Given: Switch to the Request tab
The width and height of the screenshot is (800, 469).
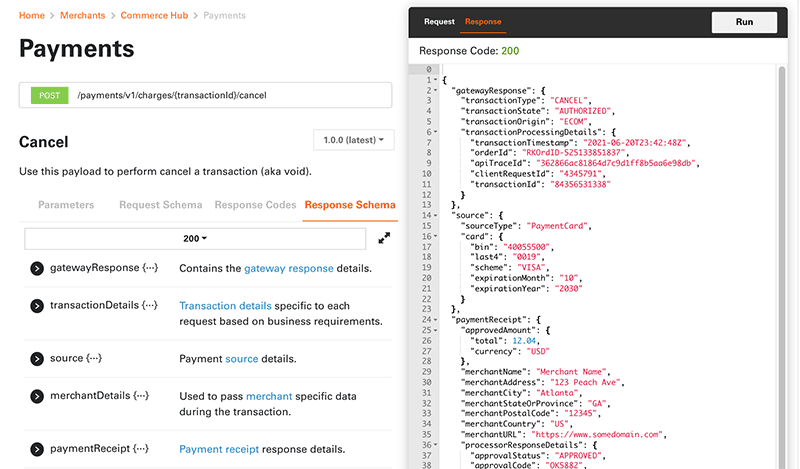Looking at the screenshot, I should 439,22.
